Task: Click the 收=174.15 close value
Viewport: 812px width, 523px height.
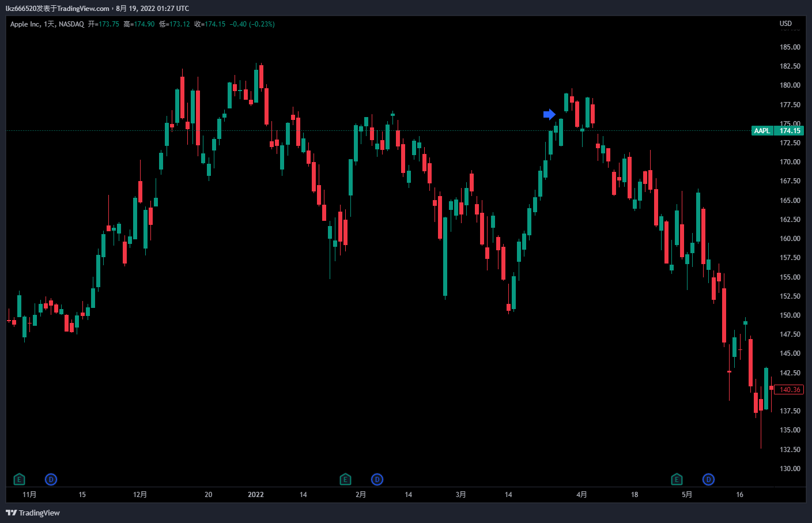Action: click(x=210, y=24)
